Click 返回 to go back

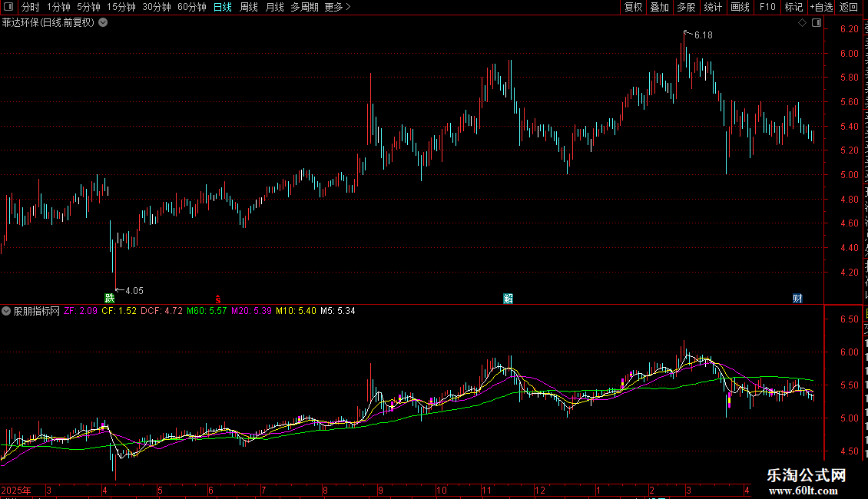[x=849, y=7]
